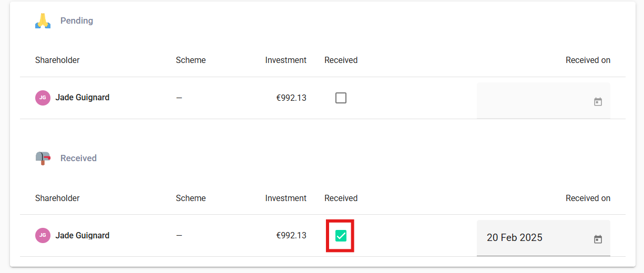Click Shareholder column header under Pending

[57, 60]
